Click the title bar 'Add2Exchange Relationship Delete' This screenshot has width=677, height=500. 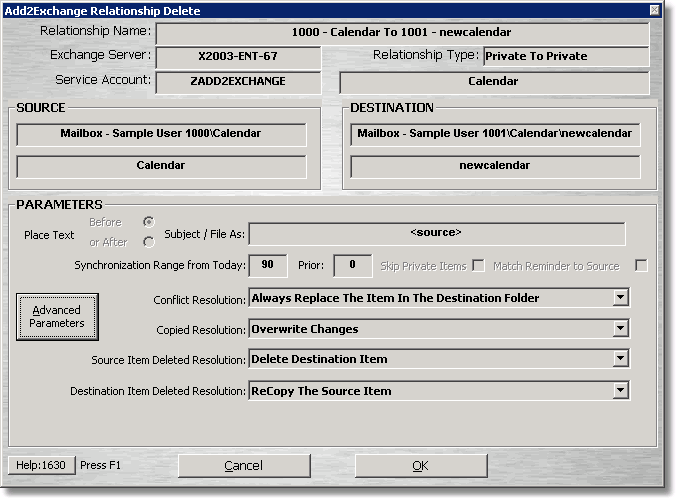(102, 11)
